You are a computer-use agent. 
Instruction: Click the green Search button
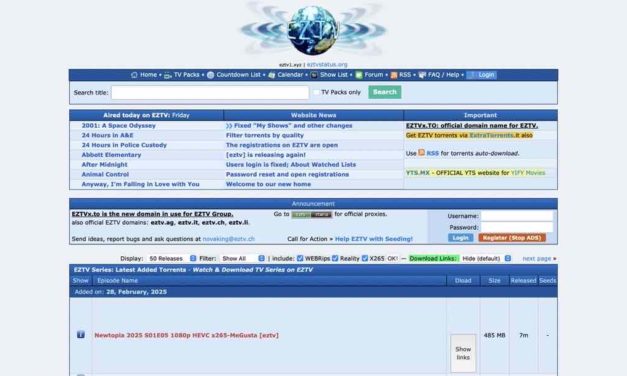tap(385, 92)
